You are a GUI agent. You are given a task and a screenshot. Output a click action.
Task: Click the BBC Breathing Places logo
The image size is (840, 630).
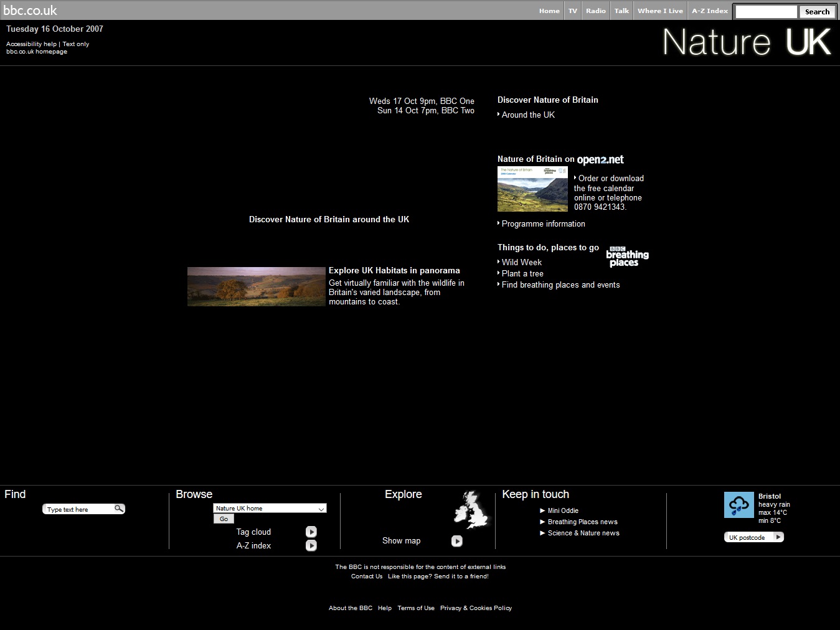(x=627, y=256)
